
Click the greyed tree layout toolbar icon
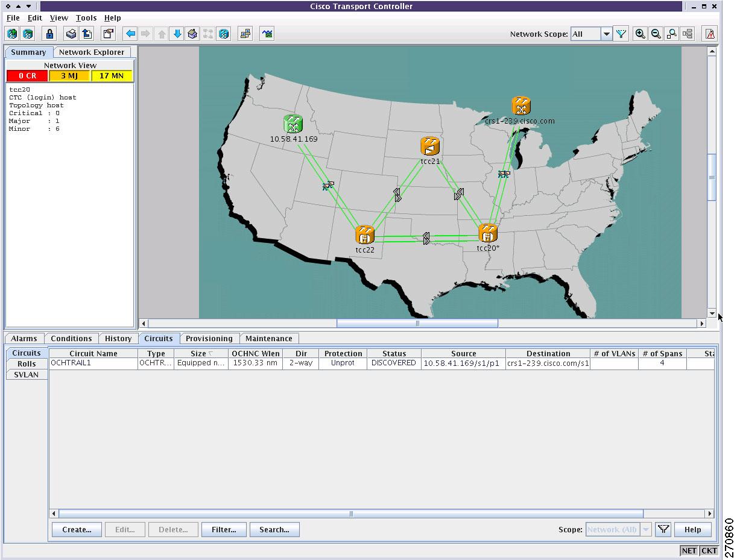(x=688, y=34)
